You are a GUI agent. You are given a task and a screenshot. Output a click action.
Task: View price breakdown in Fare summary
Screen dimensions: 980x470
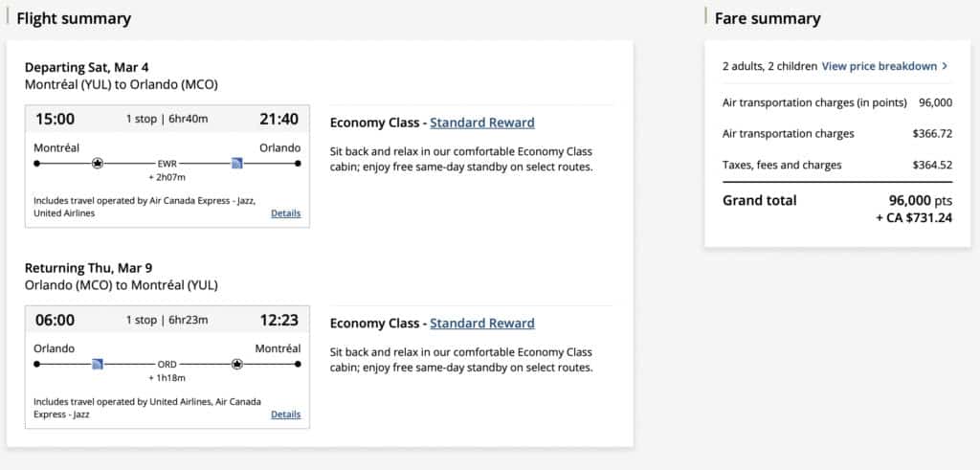(x=879, y=66)
